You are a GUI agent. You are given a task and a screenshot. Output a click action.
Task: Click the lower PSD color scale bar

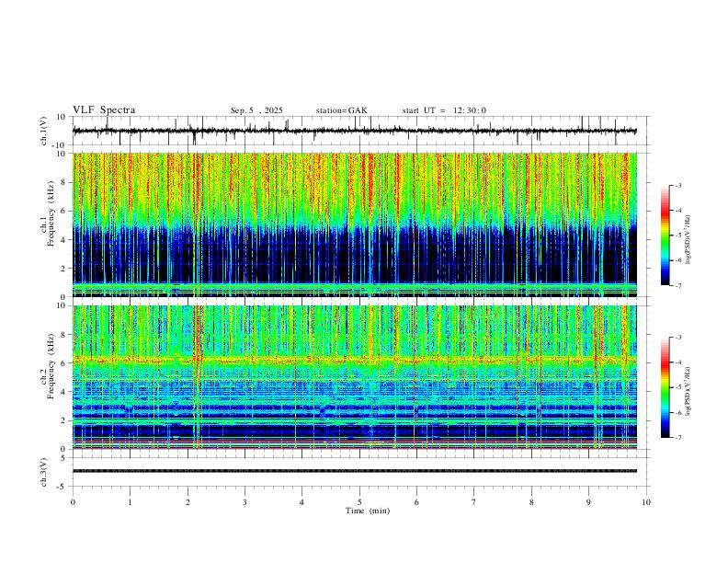pos(665,387)
